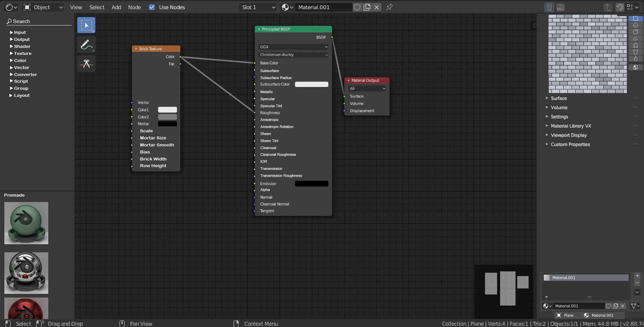Open the snap node element dropdown
644x327 pixels.
click(x=633, y=7)
